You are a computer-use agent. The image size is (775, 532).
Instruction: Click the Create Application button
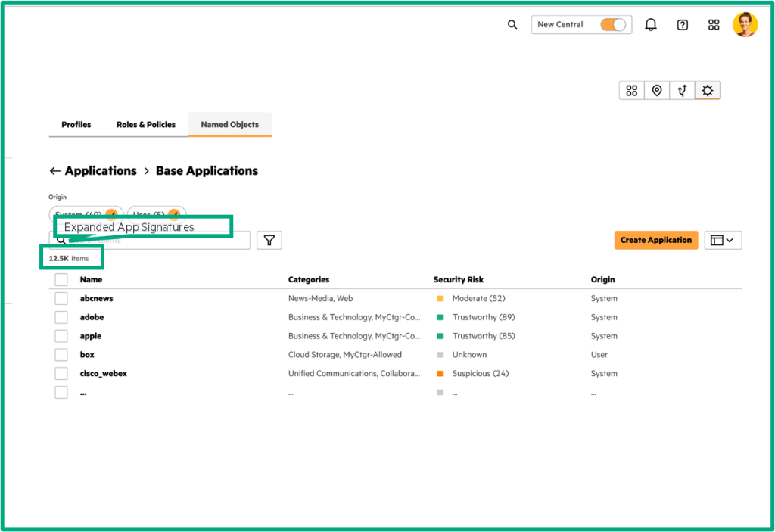[655, 240]
